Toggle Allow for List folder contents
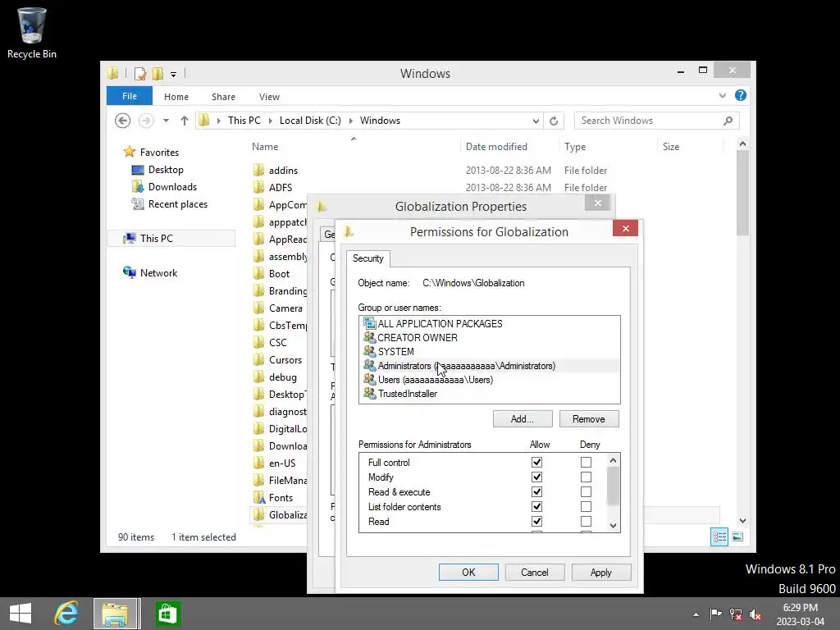The height and width of the screenshot is (630, 840). tap(536, 506)
